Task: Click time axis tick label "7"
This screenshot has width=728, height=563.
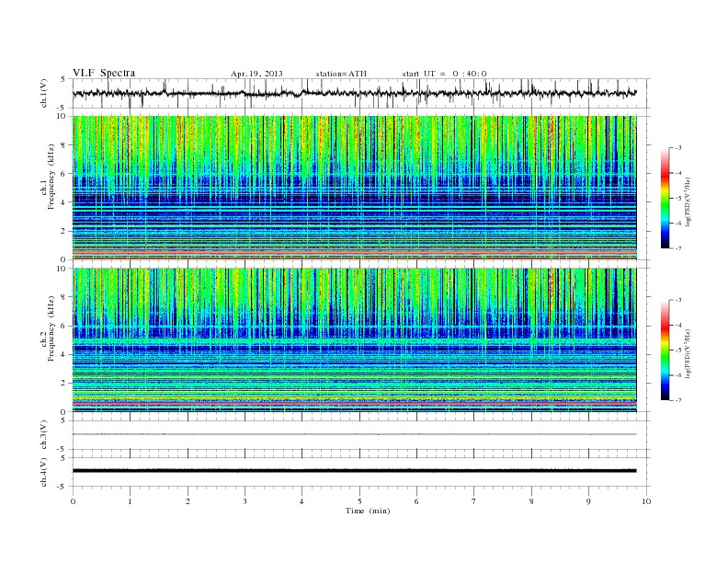Action: [474, 501]
